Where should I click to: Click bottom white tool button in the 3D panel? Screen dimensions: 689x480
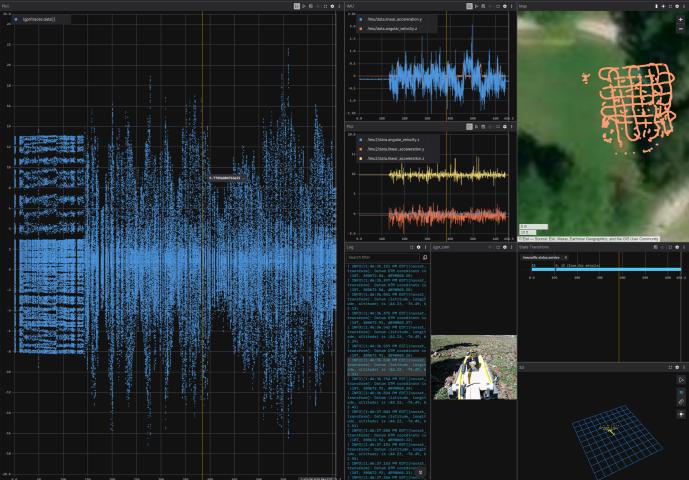(x=681, y=415)
